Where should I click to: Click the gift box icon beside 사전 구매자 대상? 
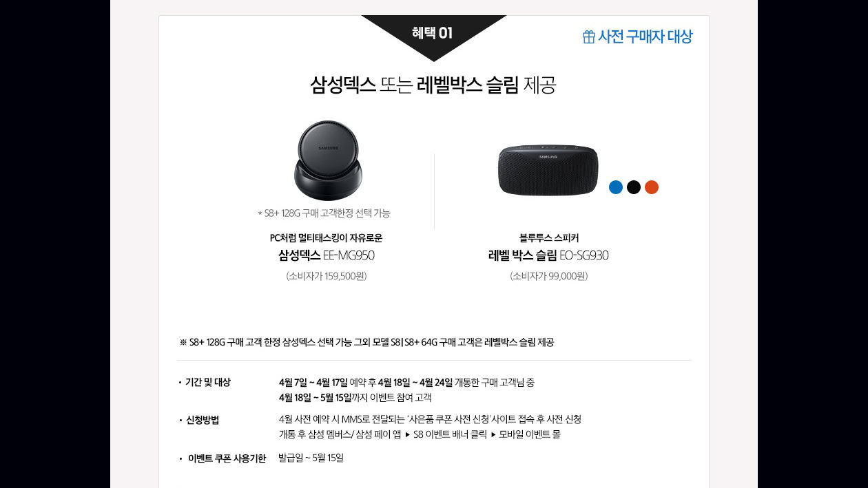[588, 37]
